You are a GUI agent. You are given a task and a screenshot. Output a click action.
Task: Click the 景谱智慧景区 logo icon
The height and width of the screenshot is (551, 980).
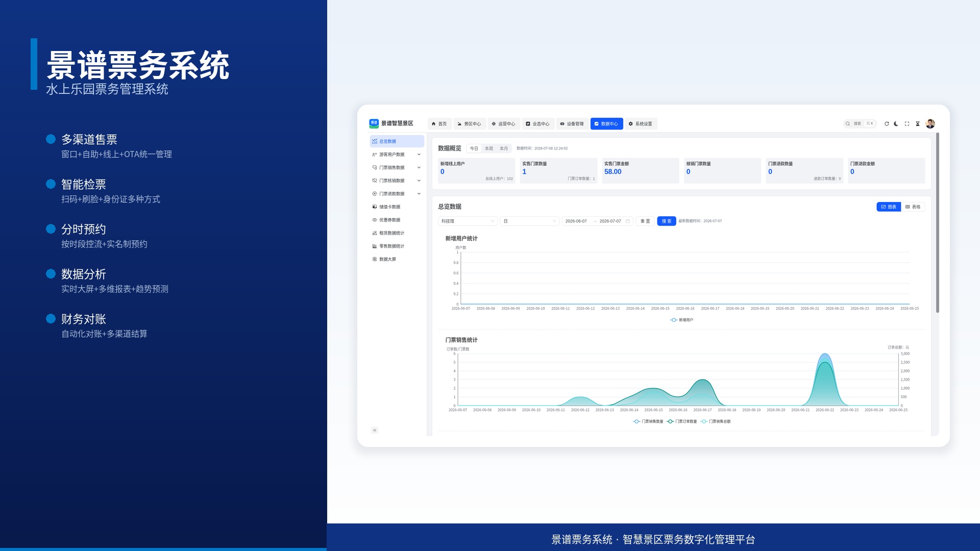click(x=374, y=123)
